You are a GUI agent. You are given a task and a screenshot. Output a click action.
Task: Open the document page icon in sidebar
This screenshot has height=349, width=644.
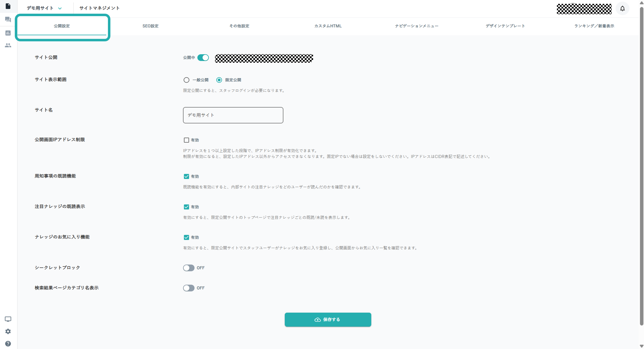8,6
